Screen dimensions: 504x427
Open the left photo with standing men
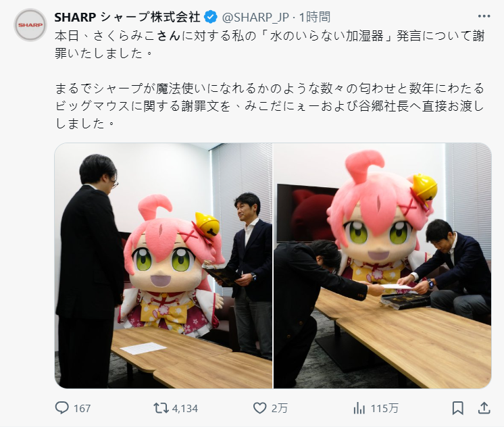163,266
